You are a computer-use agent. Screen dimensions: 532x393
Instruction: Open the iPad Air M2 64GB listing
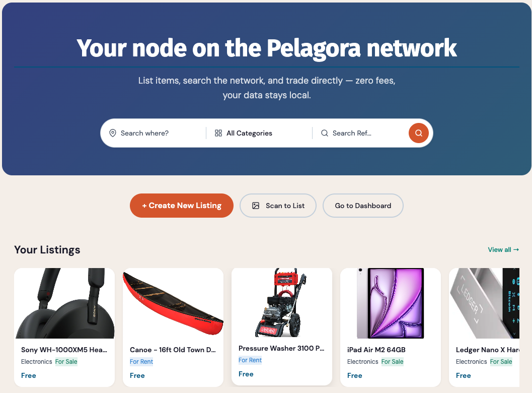(x=391, y=303)
